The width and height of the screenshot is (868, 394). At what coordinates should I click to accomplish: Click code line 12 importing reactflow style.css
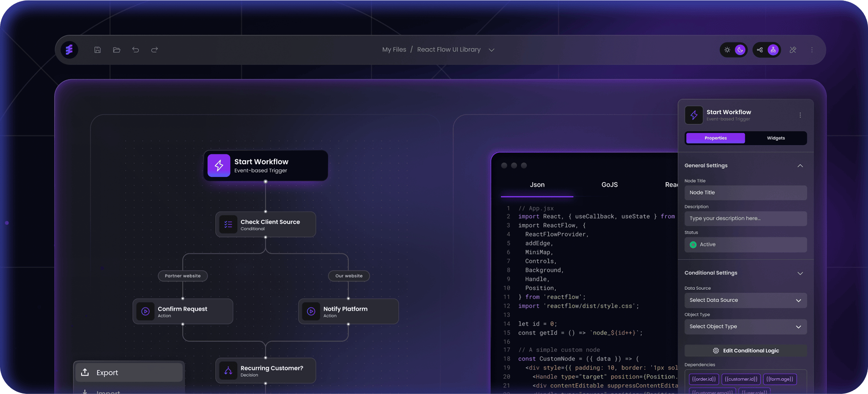coord(578,306)
